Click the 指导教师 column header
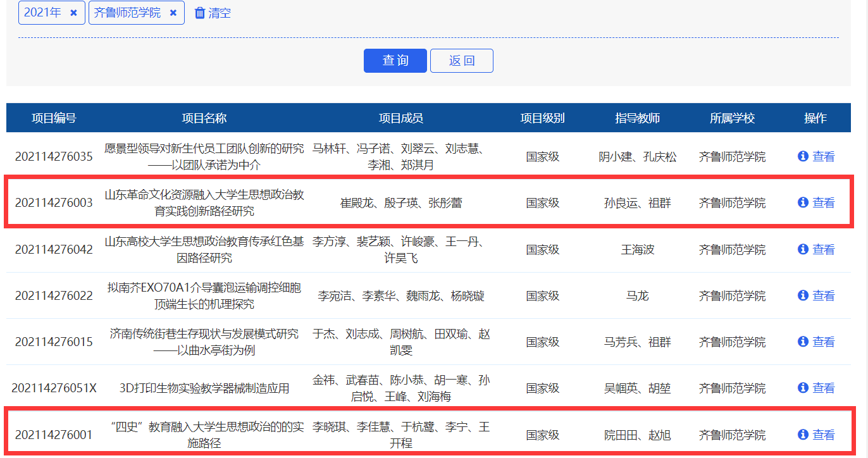Screen dimensions: 868x458 pos(637,118)
